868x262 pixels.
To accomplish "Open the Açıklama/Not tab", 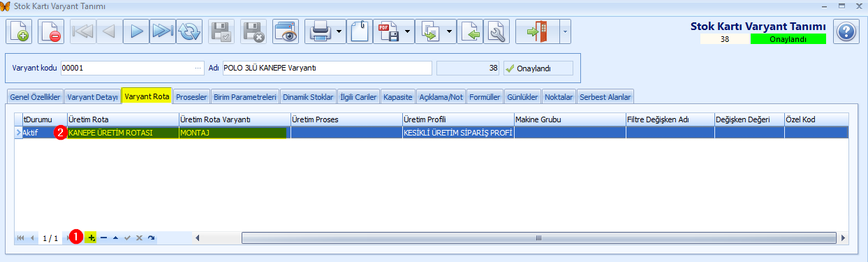I will [441, 97].
